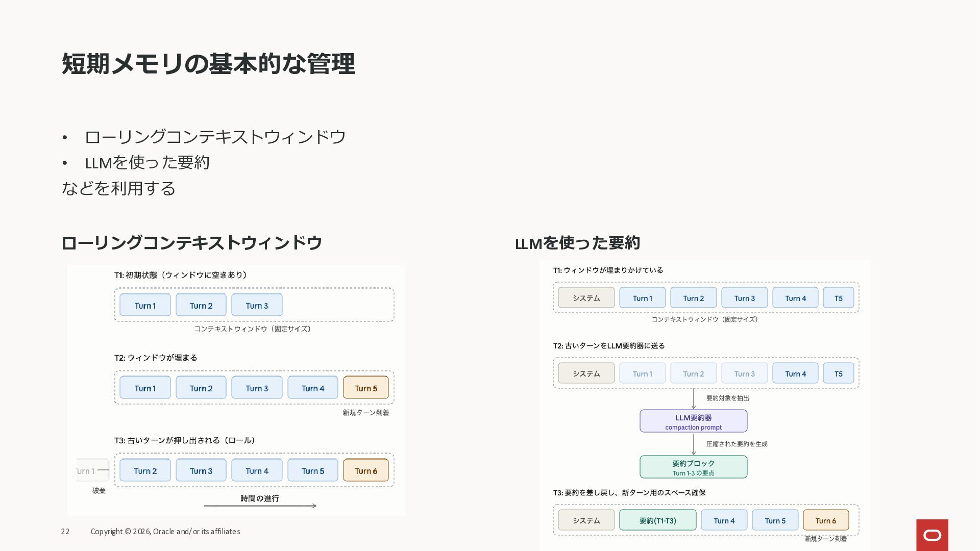Click the ローリングコンテキストウィンドウ bullet text
Image resolution: width=980 pixels, height=551 pixels.
coord(215,137)
